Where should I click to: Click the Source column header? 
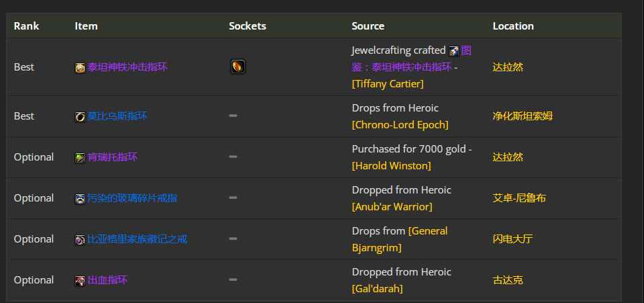(x=368, y=26)
